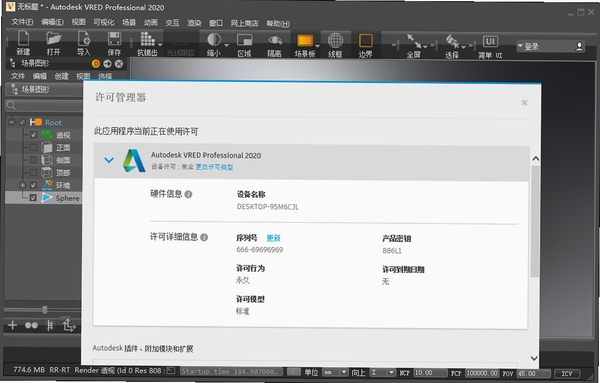
Task: Enable the 线框 wireframe globe icon
Action: click(x=335, y=40)
